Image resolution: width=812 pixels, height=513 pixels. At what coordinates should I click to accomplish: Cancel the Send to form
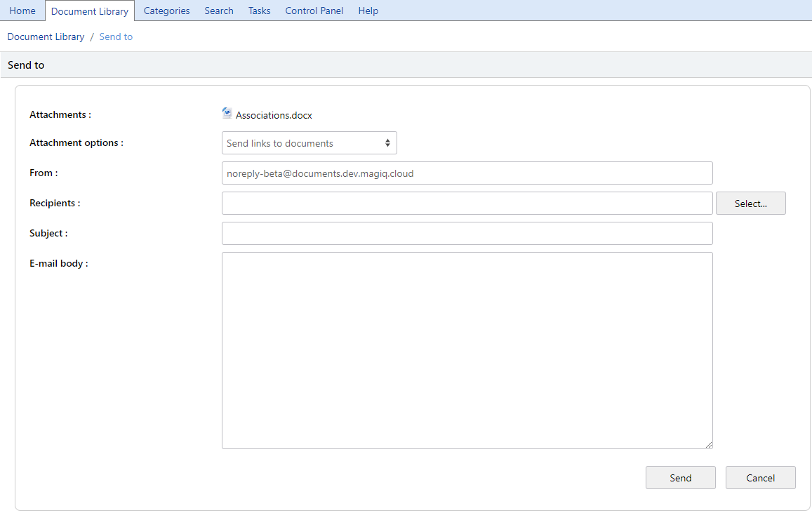click(760, 477)
